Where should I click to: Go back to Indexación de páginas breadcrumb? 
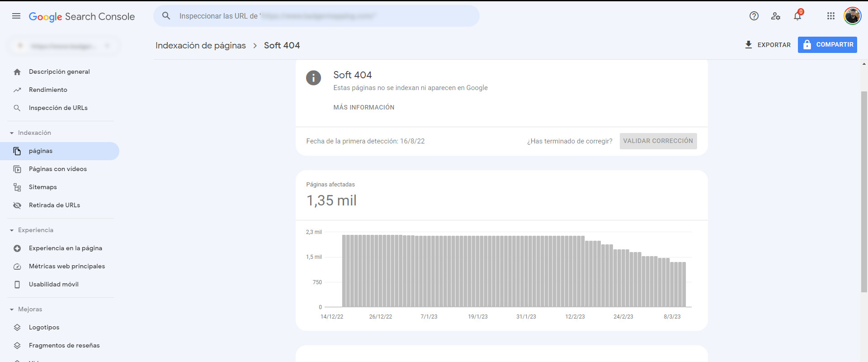coord(201,46)
